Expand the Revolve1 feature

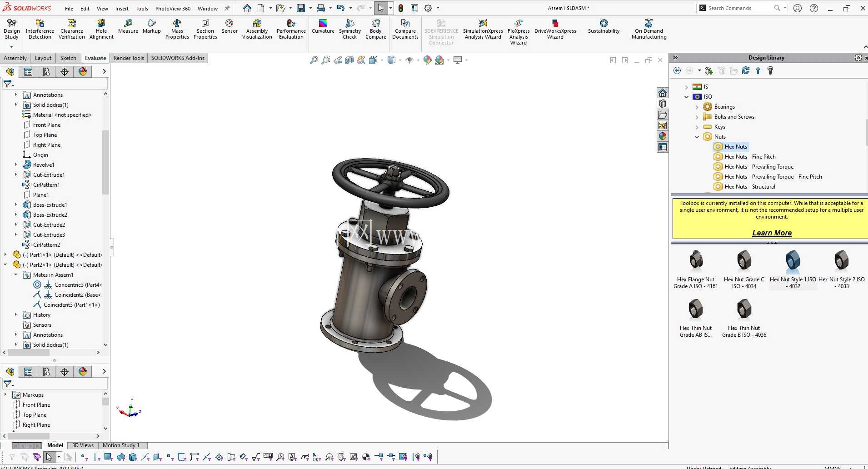coord(16,165)
